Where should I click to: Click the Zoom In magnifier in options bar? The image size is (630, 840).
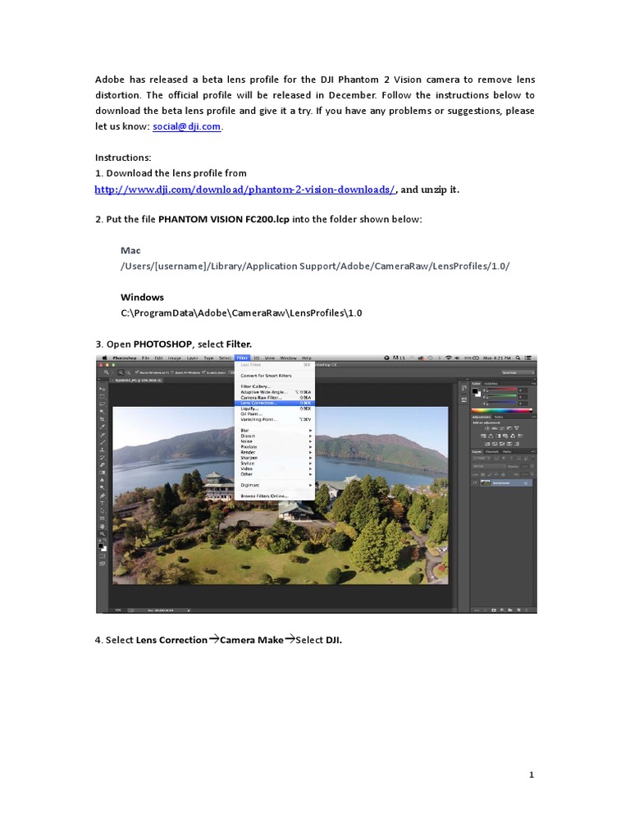[121, 372]
